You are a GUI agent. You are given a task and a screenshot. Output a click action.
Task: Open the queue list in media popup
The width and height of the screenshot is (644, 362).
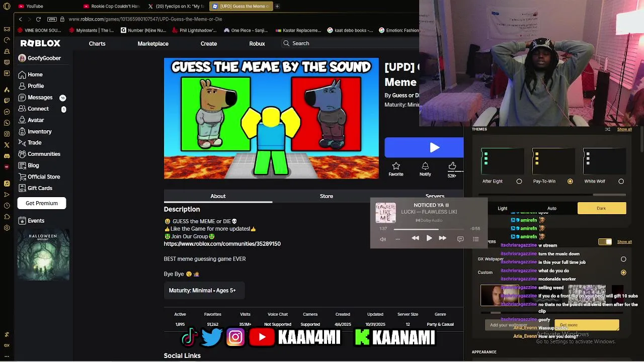[475, 239]
